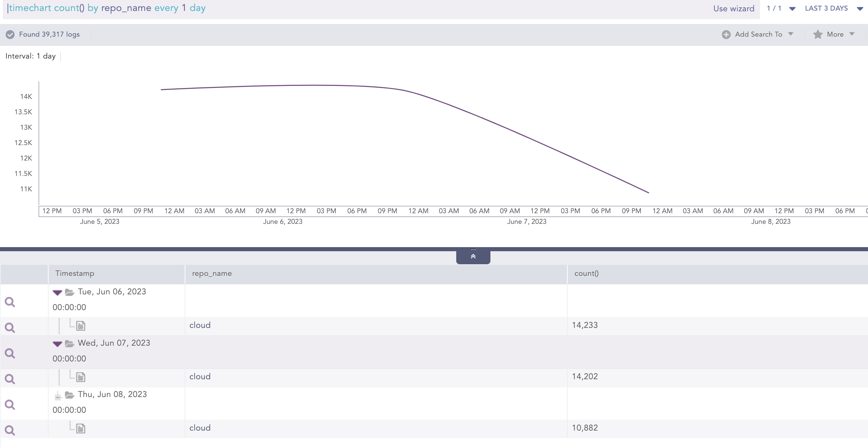Viewport: 868px width, 447px height.
Task: Click magnifier icon for 10,882 cloud row
Action: [10, 430]
